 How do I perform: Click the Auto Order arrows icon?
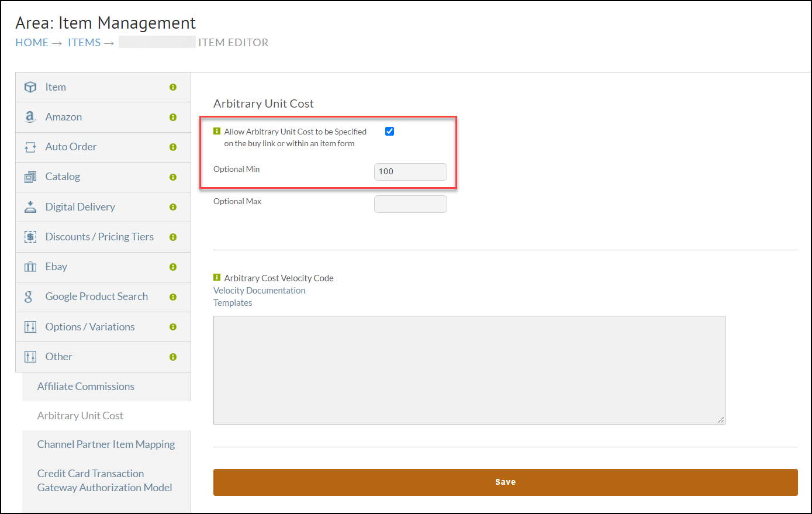tap(30, 147)
